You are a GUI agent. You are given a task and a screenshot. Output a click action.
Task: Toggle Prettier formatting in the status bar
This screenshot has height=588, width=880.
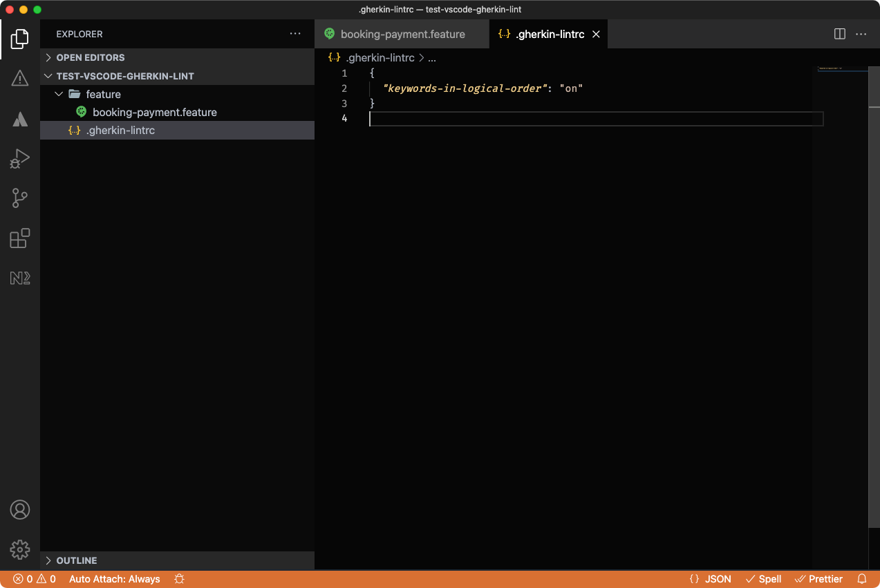tap(818, 579)
